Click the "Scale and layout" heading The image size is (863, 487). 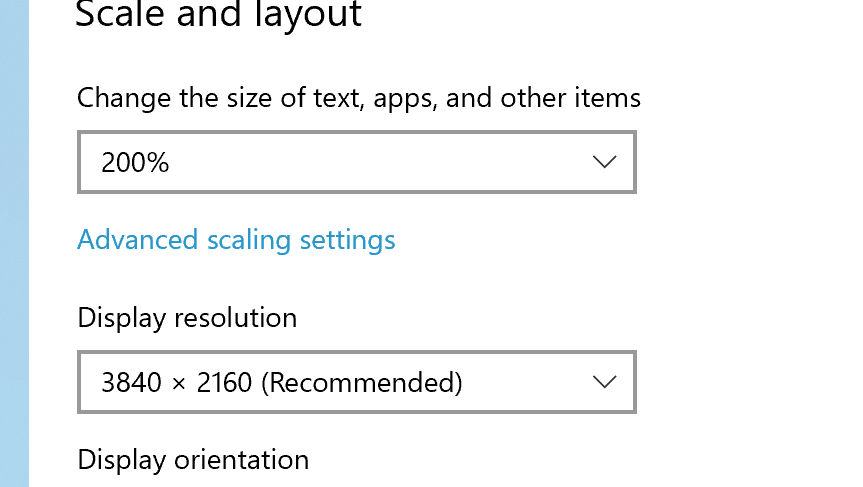tap(218, 15)
